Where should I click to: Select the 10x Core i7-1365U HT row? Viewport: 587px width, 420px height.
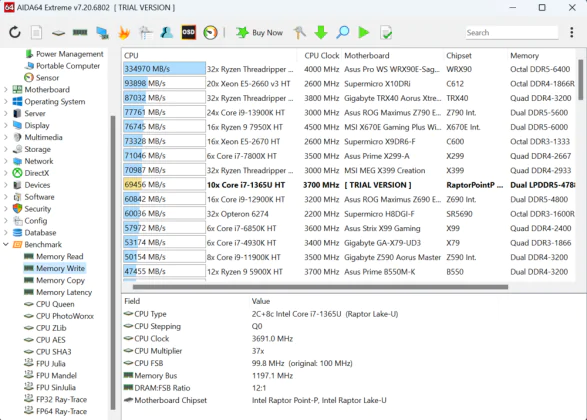pyautogui.click(x=349, y=185)
